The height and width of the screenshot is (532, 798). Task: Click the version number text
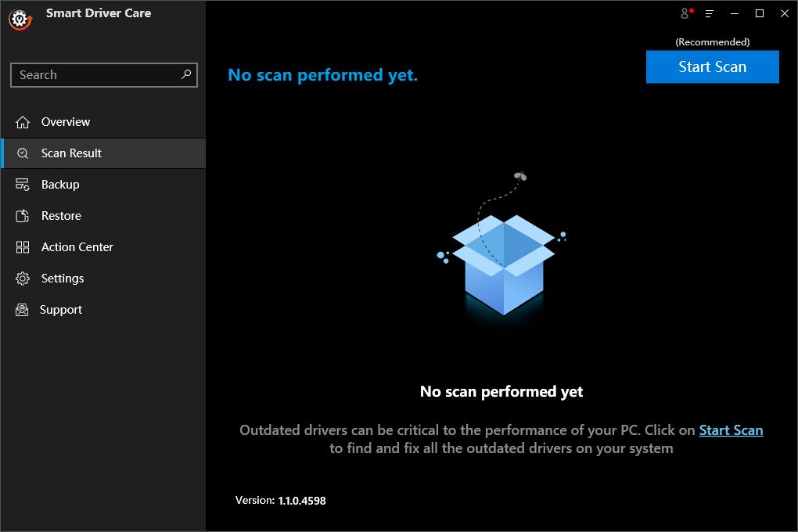click(x=280, y=501)
